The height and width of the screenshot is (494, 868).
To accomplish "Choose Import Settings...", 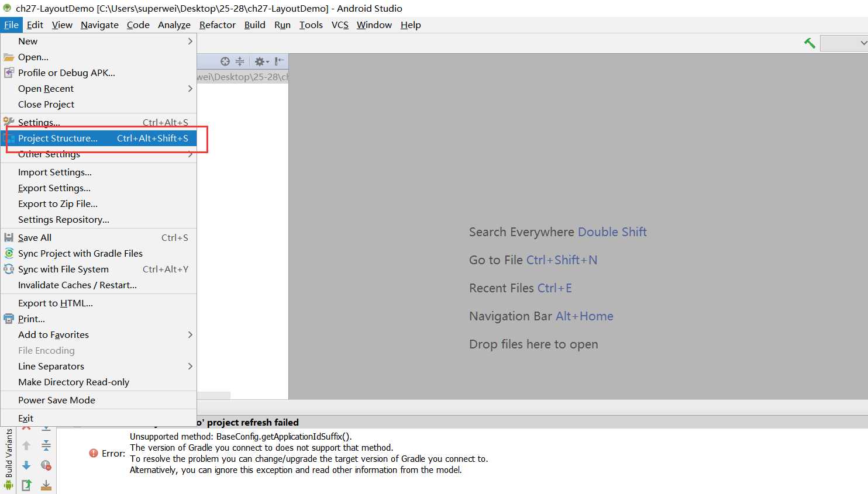I will tap(98, 172).
